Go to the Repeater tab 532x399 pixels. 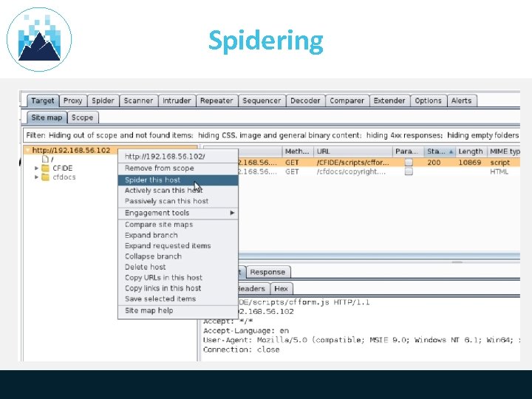(x=216, y=100)
